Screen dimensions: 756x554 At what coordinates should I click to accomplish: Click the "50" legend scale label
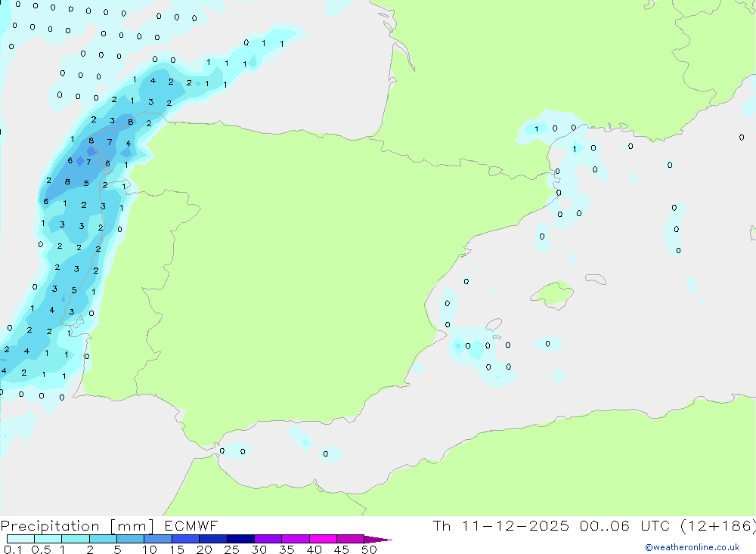[x=369, y=549]
